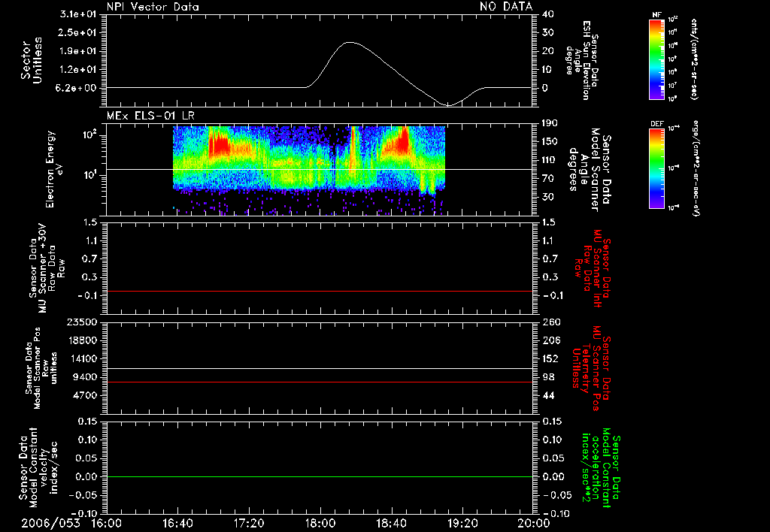
Task: Click the 18:00 time axis label
Action: click(x=320, y=523)
